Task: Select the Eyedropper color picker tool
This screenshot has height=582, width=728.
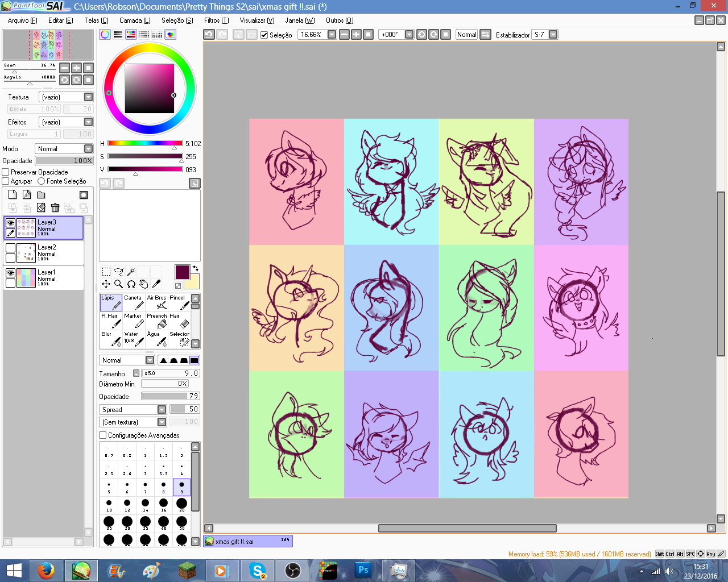Action: pyautogui.click(x=156, y=284)
